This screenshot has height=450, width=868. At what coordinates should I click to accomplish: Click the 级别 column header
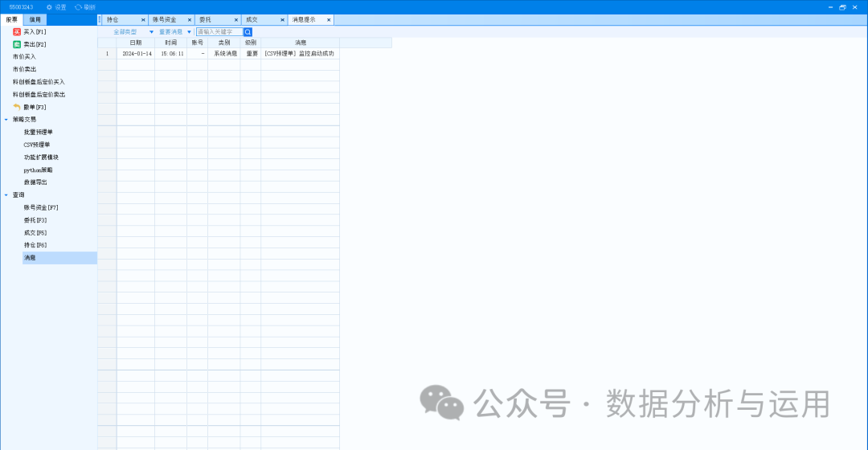click(x=251, y=43)
